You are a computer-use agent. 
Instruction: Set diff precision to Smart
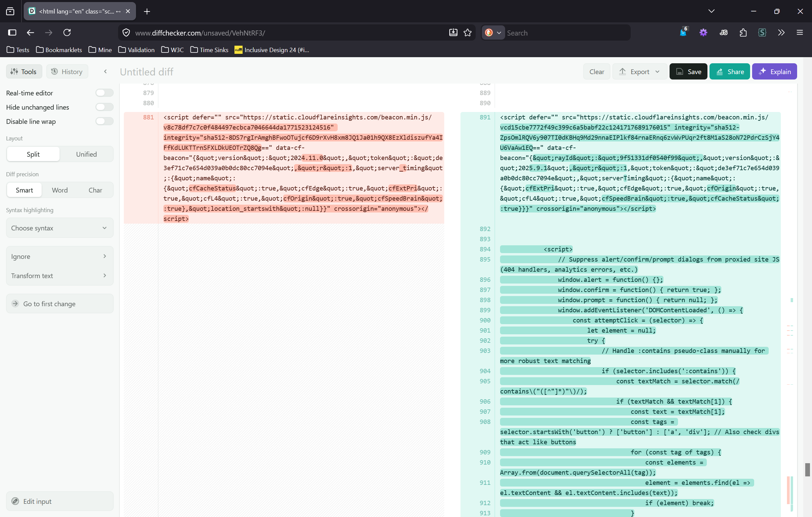click(24, 190)
